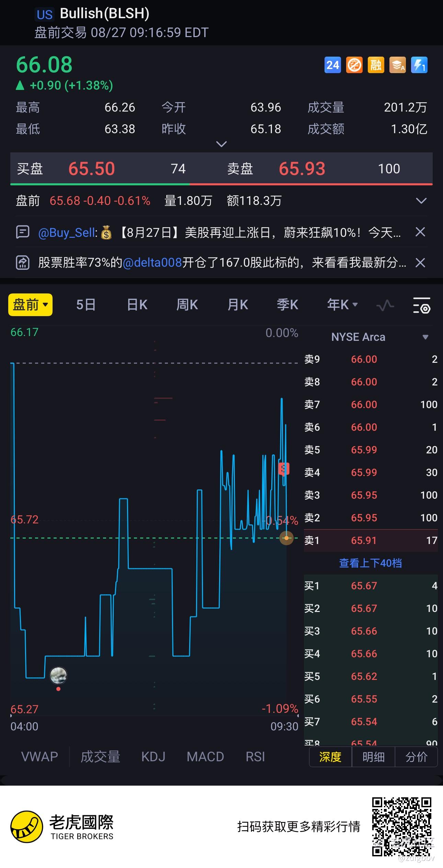The width and height of the screenshot is (443, 868).
Task: Tap the orange stacked layers icon
Action: (x=397, y=65)
